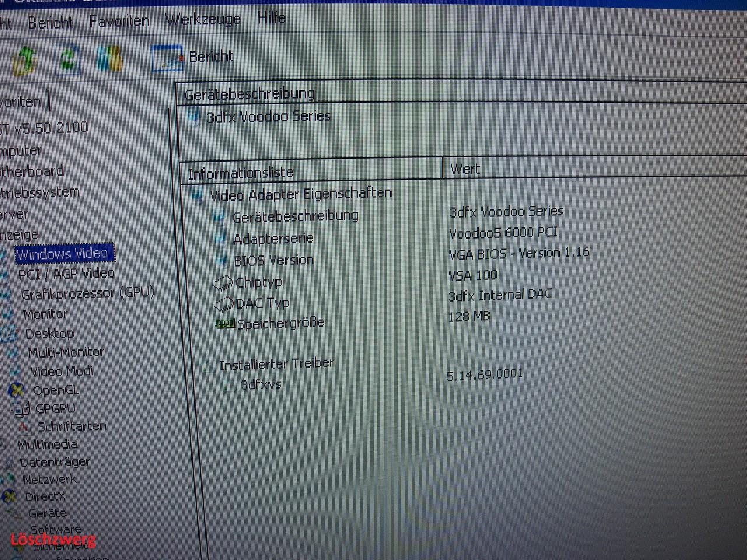
Task: Select Grafikprozessor (GPU) tree item
Action: 88,293
